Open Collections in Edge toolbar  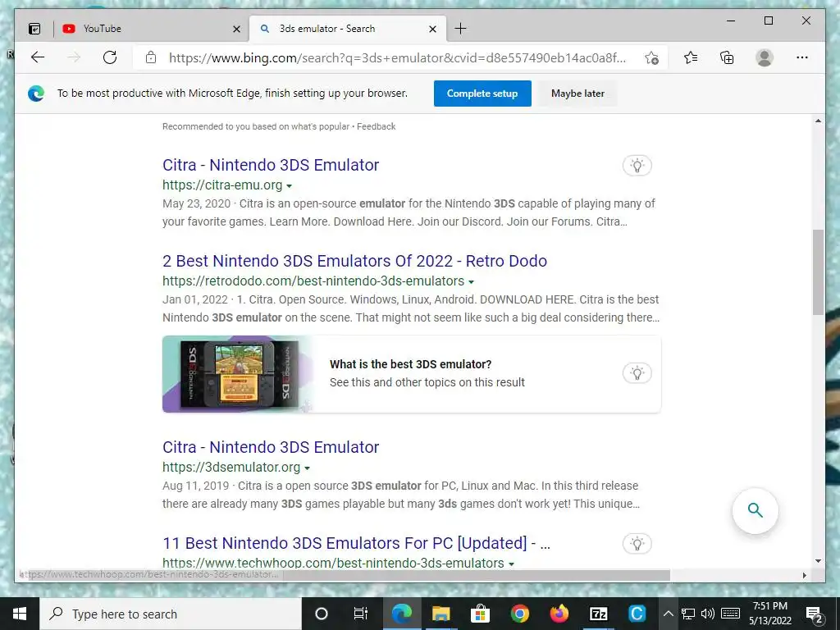click(x=727, y=57)
